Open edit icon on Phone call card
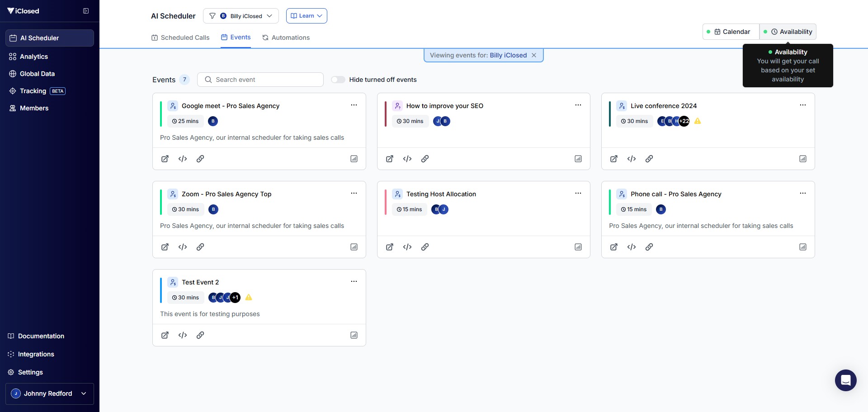868x412 pixels. pos(614,247)
